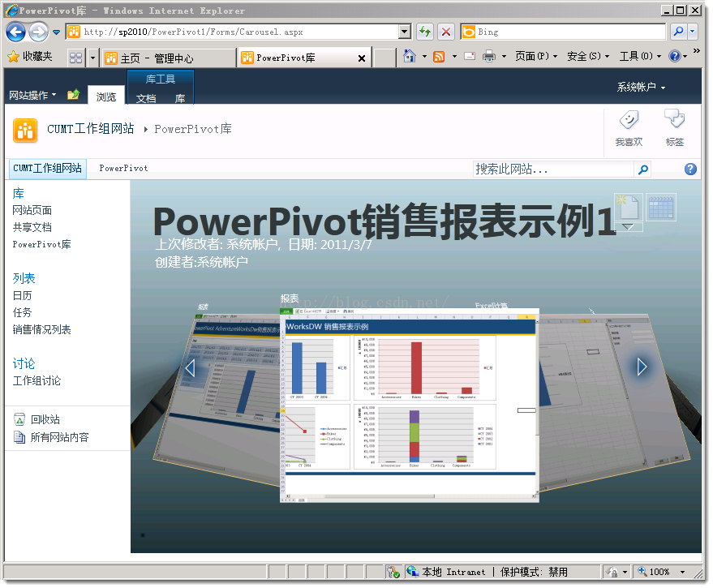
Task: Open the 回收站 recycle bin
Action: (37, 419)
